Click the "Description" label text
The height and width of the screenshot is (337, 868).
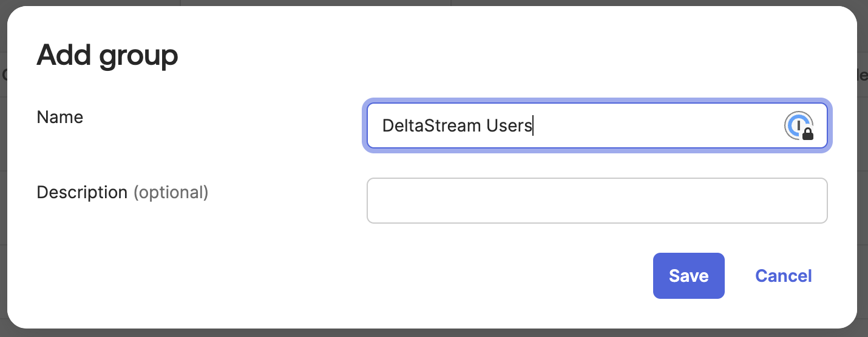click(82, 193)
